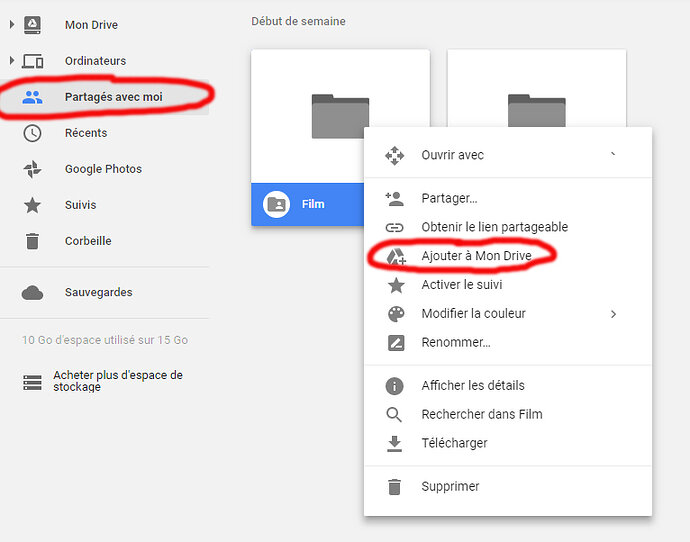Select Afficher les détails
The image size is (690, 542).
(508, 386)
